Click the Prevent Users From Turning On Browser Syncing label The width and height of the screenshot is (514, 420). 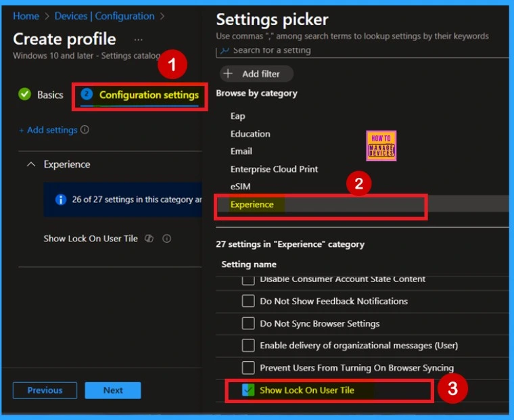pos(356,368)
